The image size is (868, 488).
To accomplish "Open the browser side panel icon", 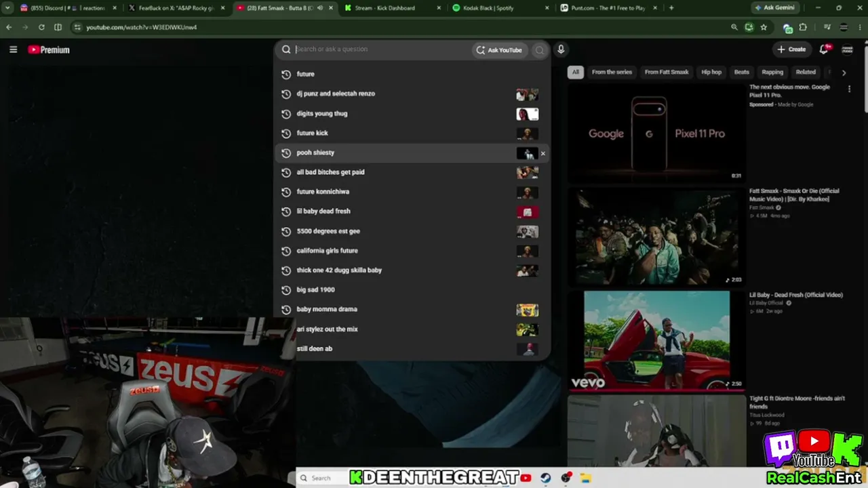I will [x=58, y=27].
